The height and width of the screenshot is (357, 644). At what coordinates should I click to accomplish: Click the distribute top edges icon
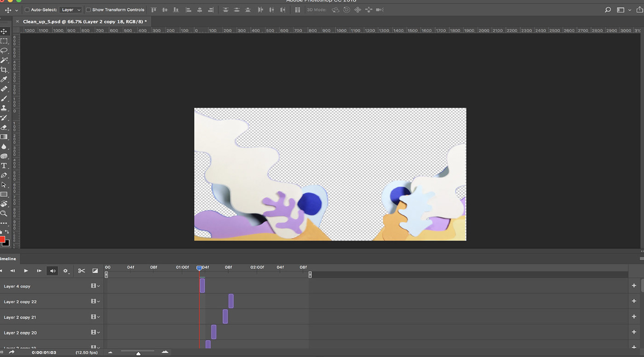pos(225,10)
